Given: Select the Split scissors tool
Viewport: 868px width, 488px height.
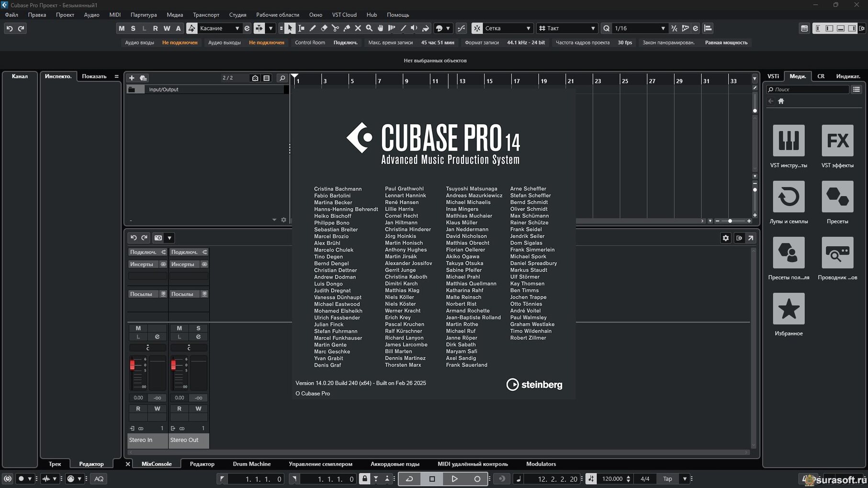Looking at the screenshot, I should click(335, 28).
